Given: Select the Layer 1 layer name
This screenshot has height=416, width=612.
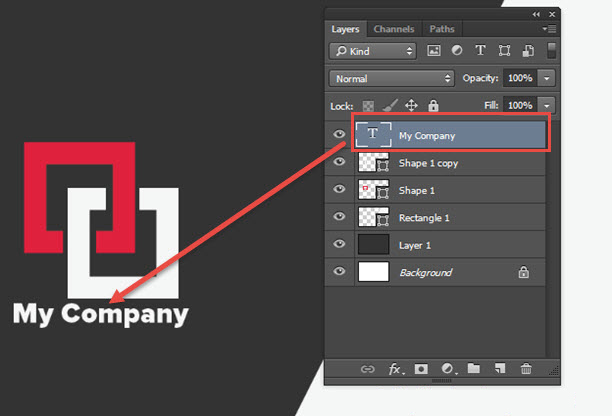Looking at the screenshot, I should [x=415, y=245].
